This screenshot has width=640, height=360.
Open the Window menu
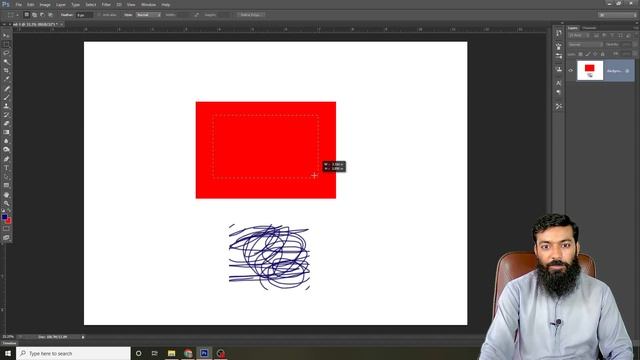point(148,4)
